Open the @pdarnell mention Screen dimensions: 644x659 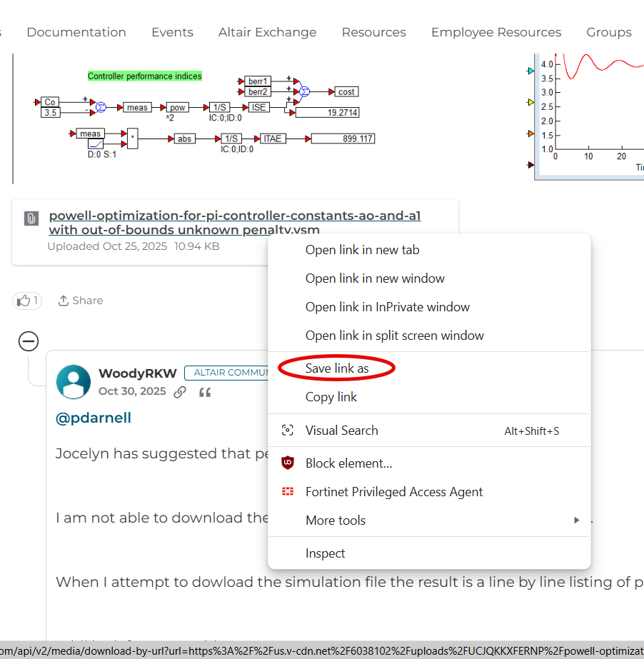(94, 418)
